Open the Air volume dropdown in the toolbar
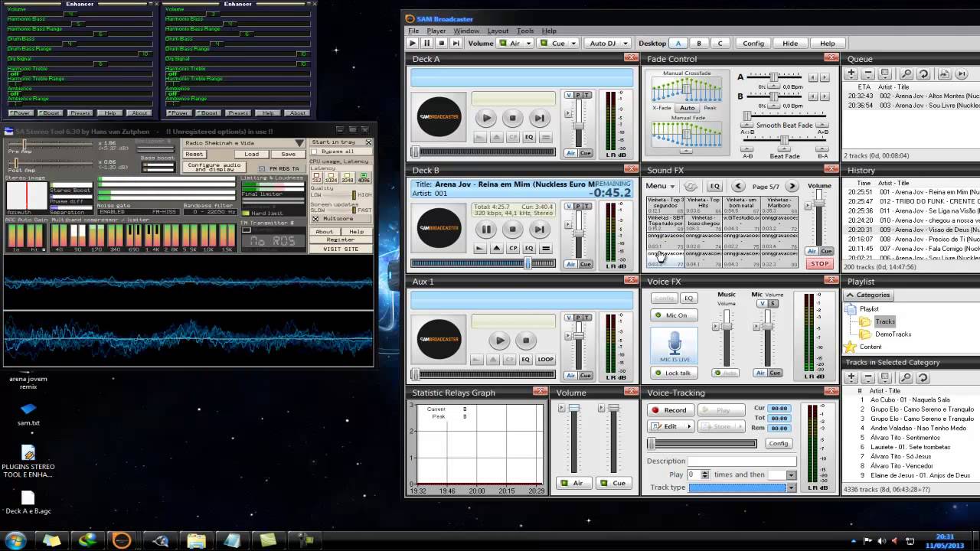 click(527, 44)
